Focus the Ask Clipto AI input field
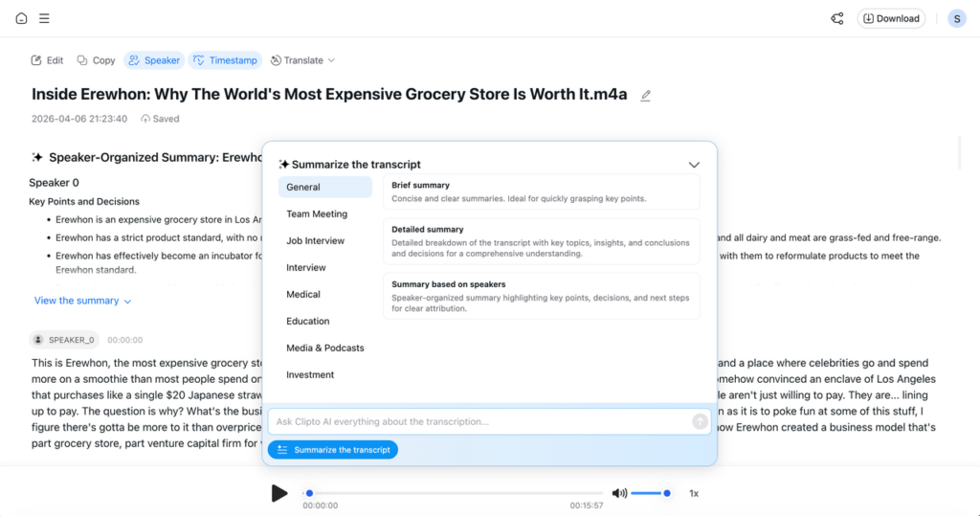 pyautogui.click(x=481, y=421)
